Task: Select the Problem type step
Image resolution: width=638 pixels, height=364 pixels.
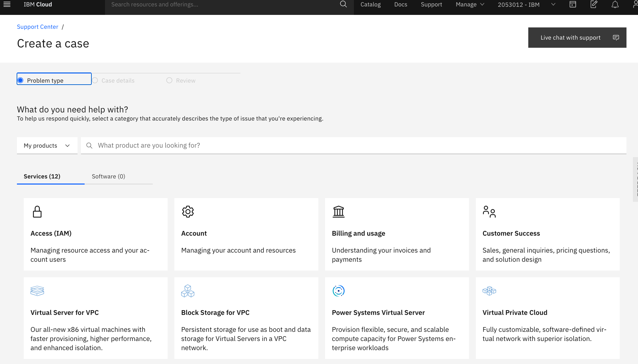Action: coord(54,79)
